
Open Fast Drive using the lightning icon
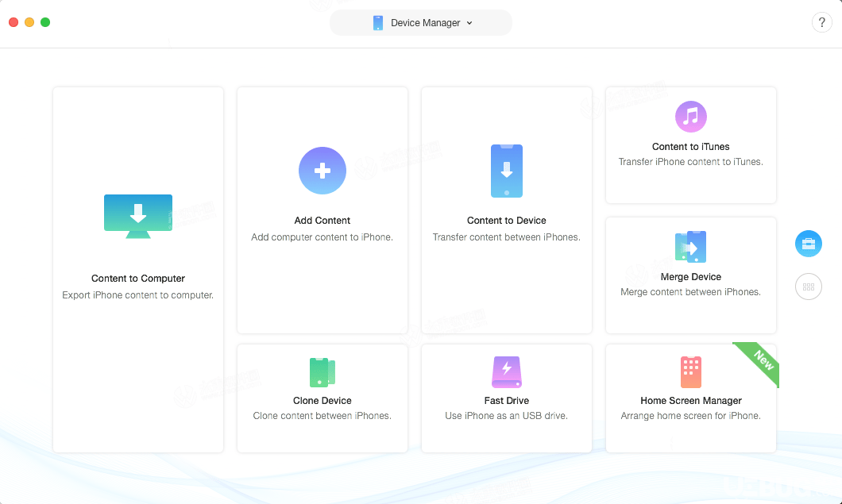506,371
